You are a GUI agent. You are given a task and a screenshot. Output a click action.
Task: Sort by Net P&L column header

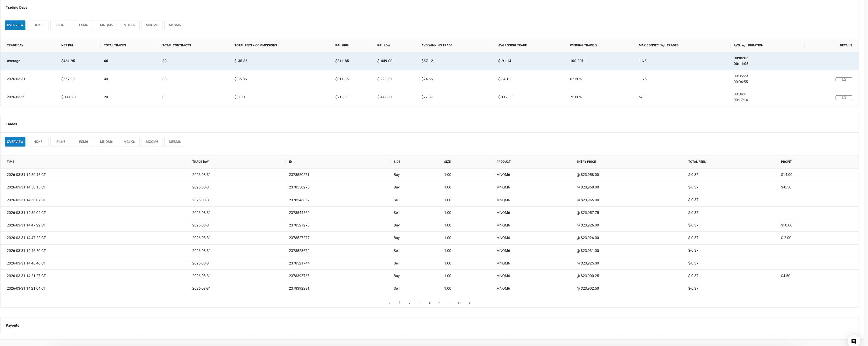click(x=67, y=46)
